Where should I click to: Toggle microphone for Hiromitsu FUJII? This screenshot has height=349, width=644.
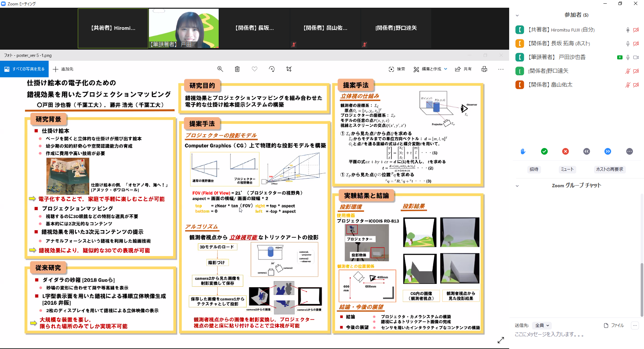click(x=628, y=30)
